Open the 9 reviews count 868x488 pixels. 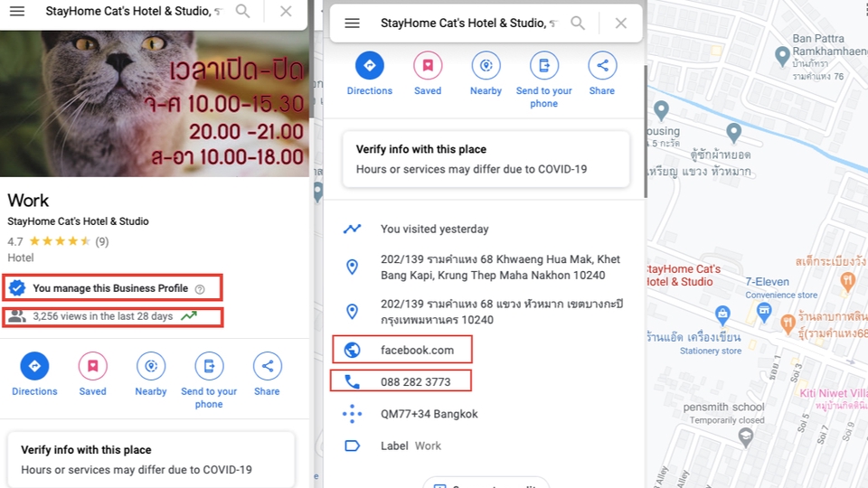(x=102, y=241)
